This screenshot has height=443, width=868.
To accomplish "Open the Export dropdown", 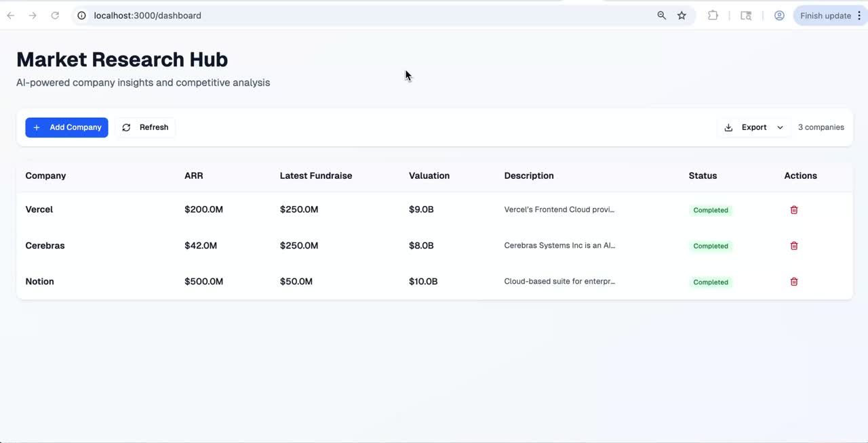I will [753, 127].
